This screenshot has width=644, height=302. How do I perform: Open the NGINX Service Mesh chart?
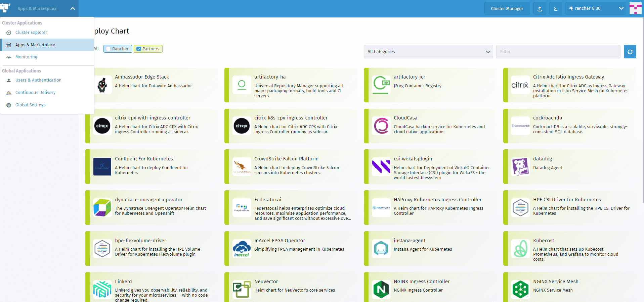click(570, 287)
